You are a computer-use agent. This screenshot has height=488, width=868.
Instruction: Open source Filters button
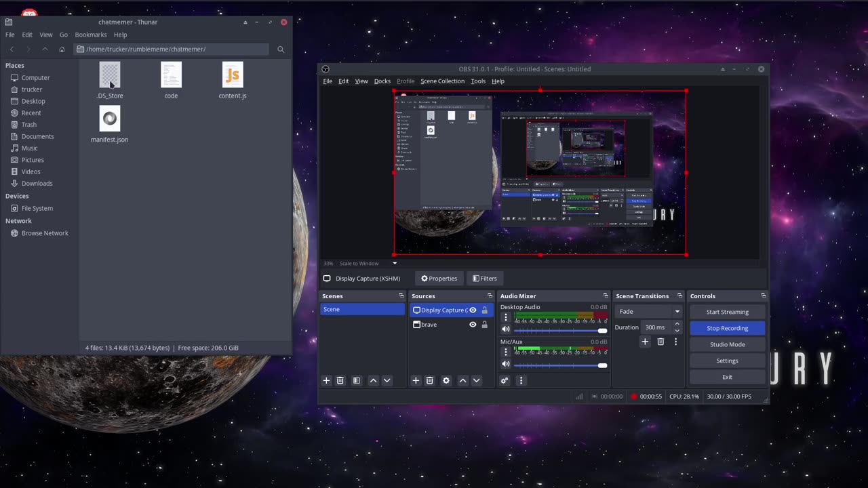pos(484,279)
